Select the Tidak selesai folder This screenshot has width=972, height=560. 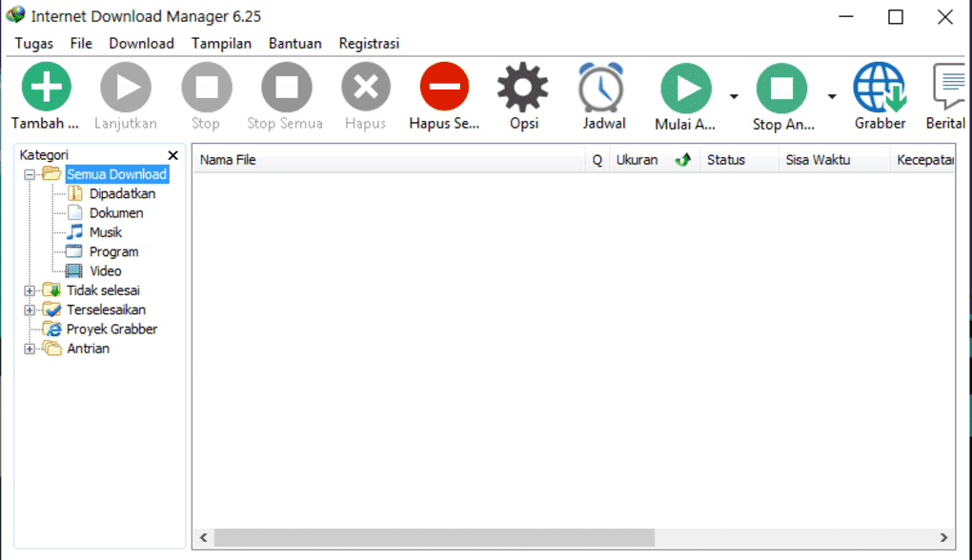coord(103,290)
